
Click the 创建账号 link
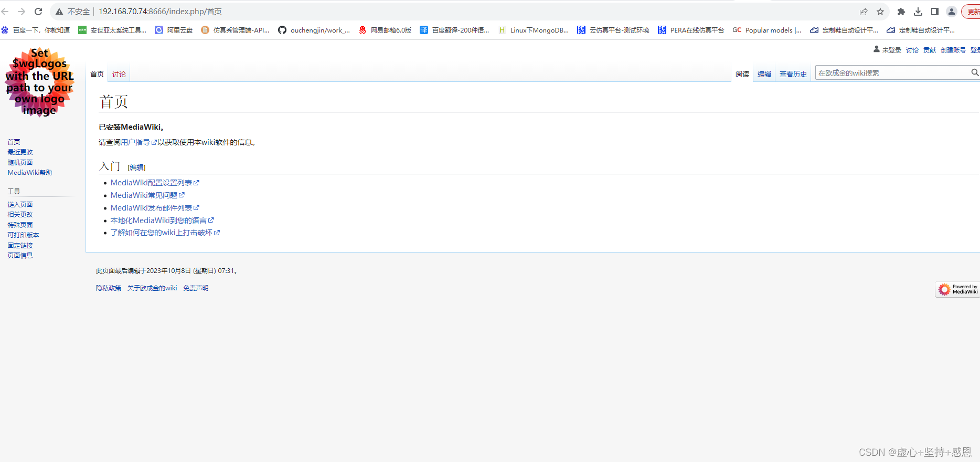[953, 50]
